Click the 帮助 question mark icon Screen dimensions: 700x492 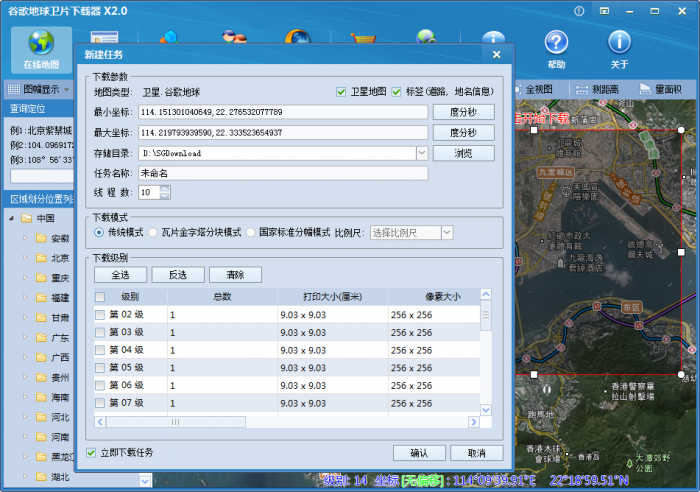556,42
